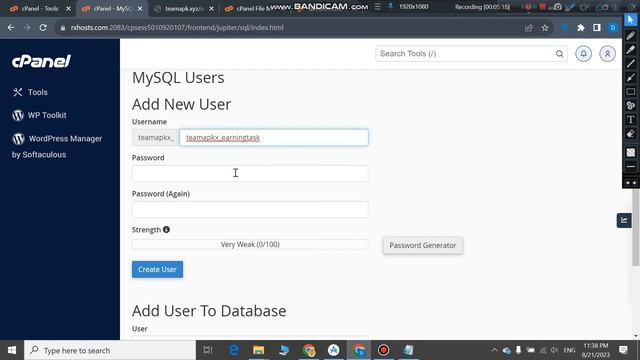The image size is (640, 360).
Task: Click the Strength info icon
Action: (166, 230)
